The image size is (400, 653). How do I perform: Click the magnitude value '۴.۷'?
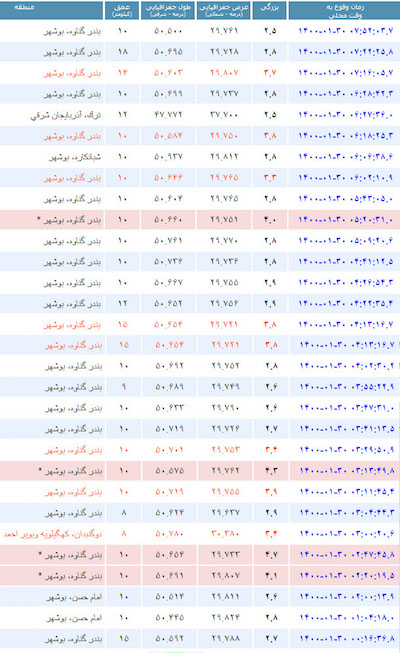(271, 555)
